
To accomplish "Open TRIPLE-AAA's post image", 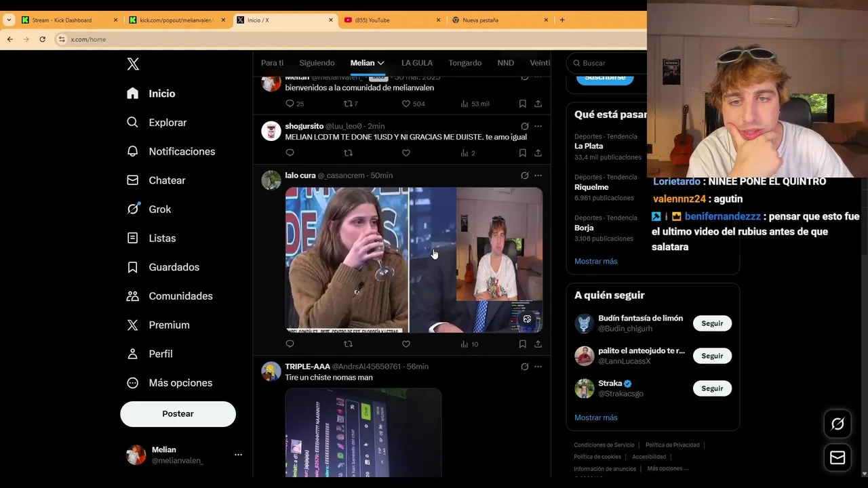I will coord(363,432).
